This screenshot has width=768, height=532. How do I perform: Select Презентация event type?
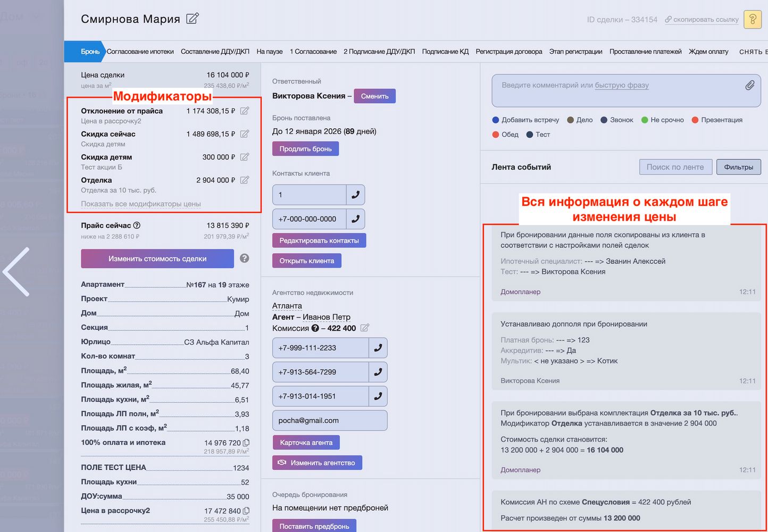[717, 120]
